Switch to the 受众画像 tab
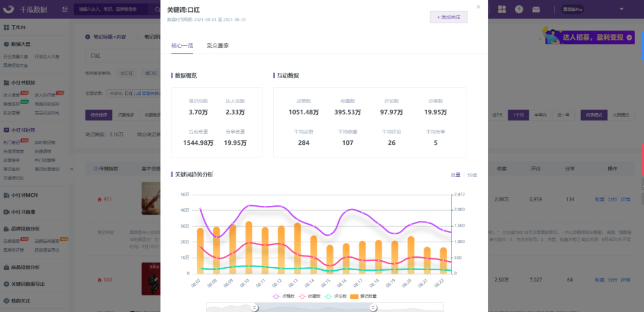Viewport: 644px width, 312px height. click(x=218, y=45)
